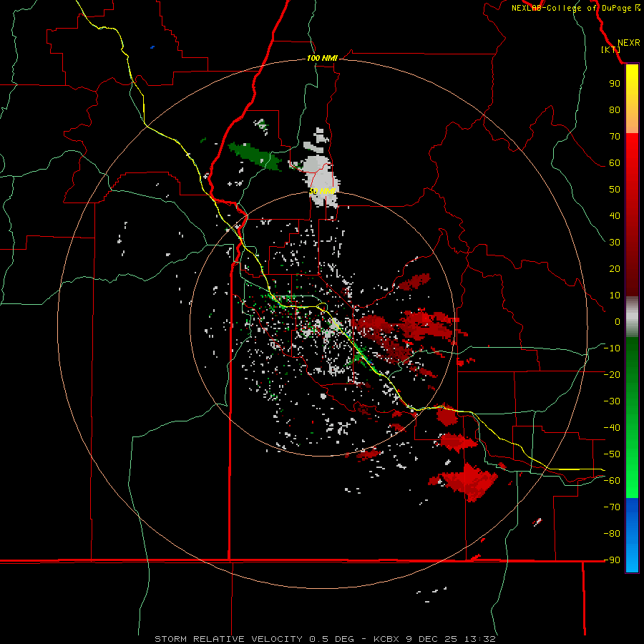Click the -30 value on the color scale

[612, 401]
